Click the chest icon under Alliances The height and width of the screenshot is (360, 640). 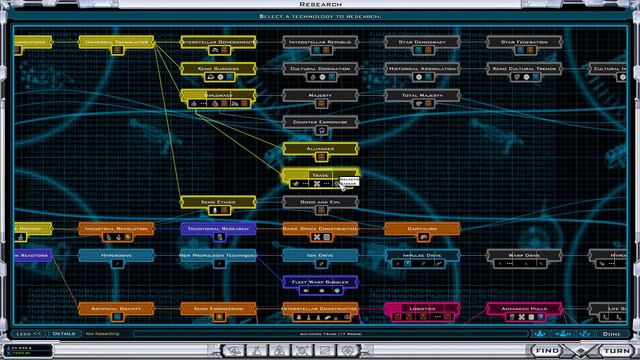pyautogui.click(x=321, y=157)
